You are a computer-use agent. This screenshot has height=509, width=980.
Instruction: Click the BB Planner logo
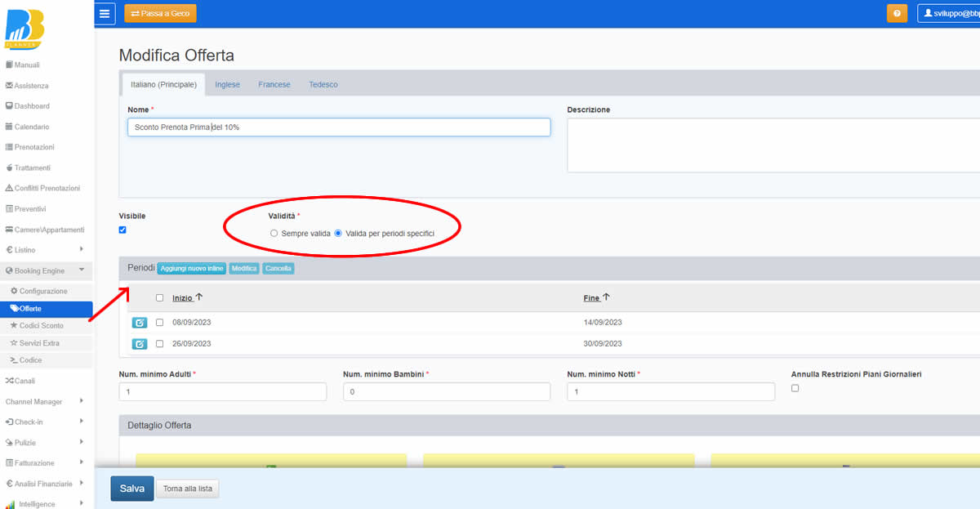click(24, 30)
